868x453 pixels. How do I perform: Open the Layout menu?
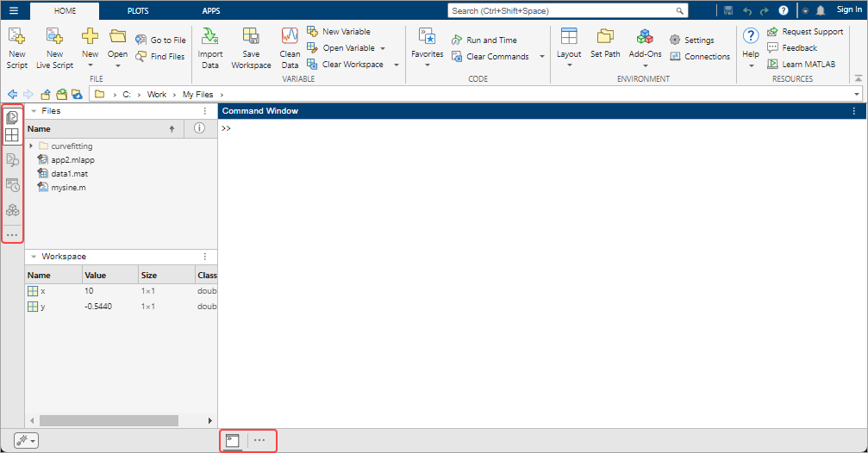(x=569, y=48)
